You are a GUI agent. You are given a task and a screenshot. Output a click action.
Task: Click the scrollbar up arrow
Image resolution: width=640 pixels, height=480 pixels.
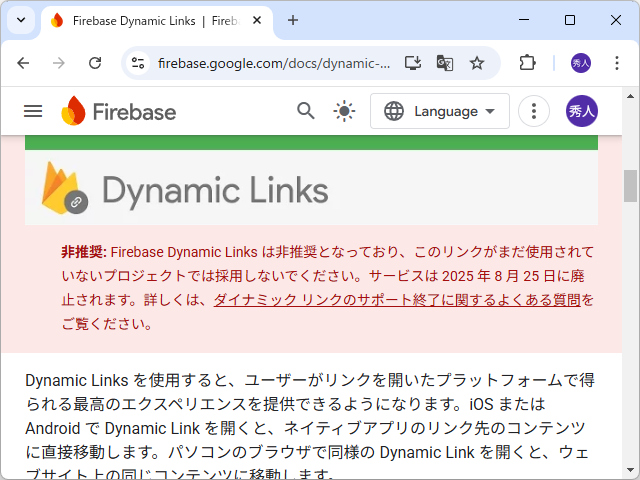click(630, 96)
